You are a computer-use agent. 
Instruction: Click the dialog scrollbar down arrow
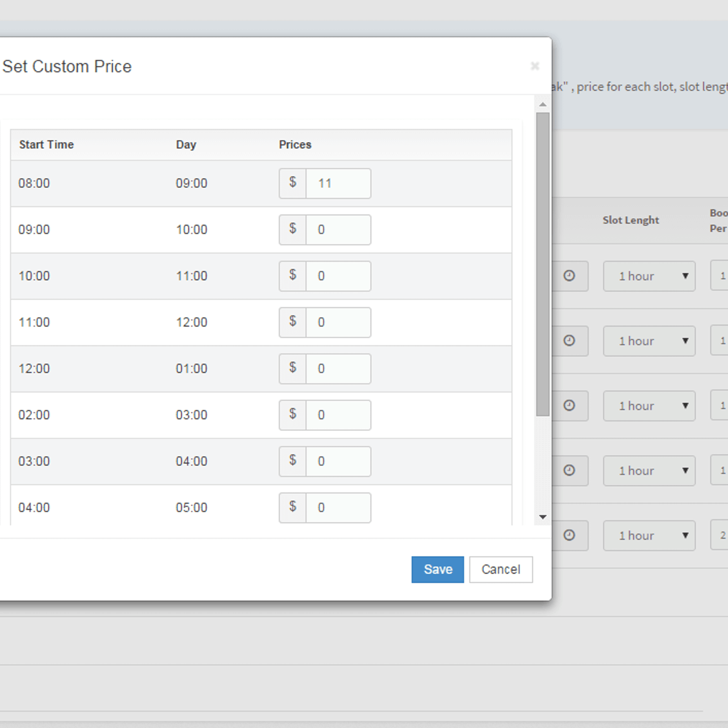[543, 517]
